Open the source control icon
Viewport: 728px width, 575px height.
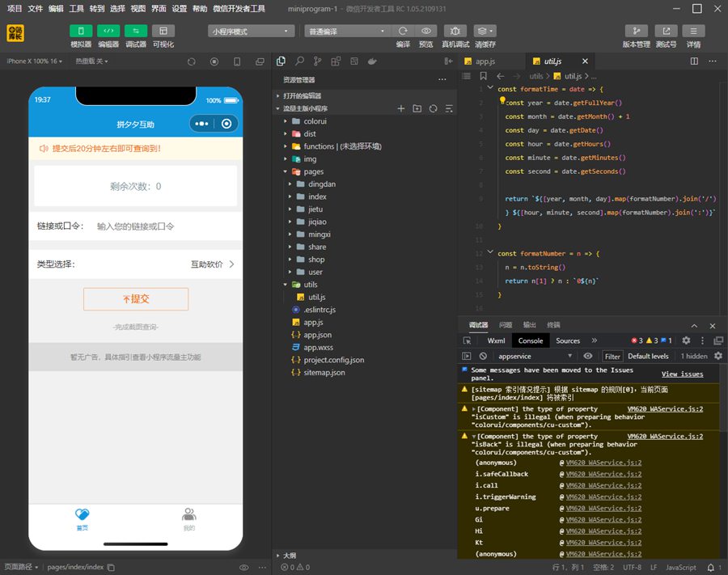318,61
